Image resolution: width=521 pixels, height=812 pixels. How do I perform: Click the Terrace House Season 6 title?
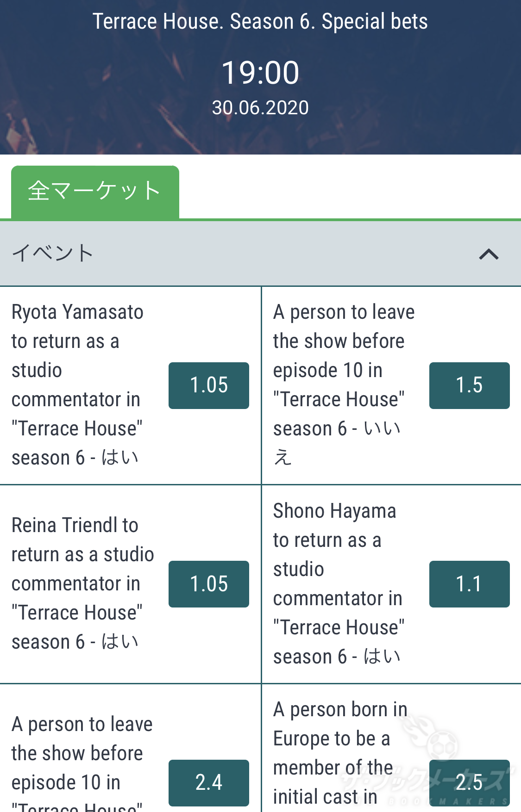260,21
